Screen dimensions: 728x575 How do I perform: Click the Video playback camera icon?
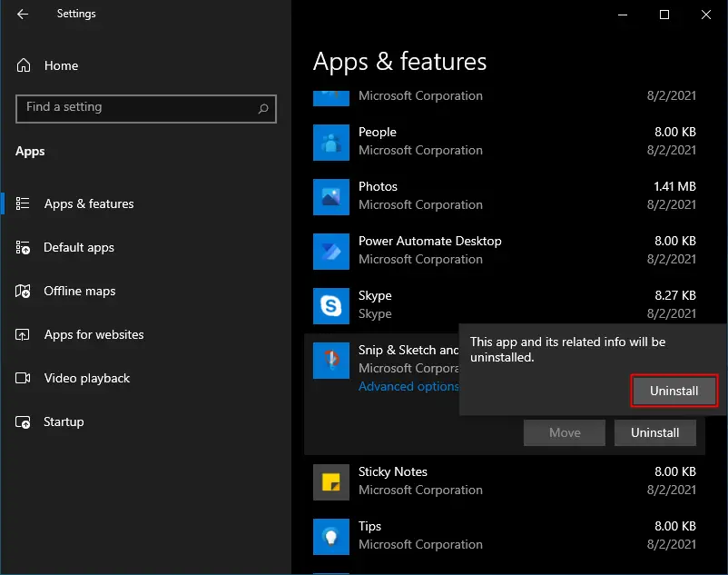[23, 378]
